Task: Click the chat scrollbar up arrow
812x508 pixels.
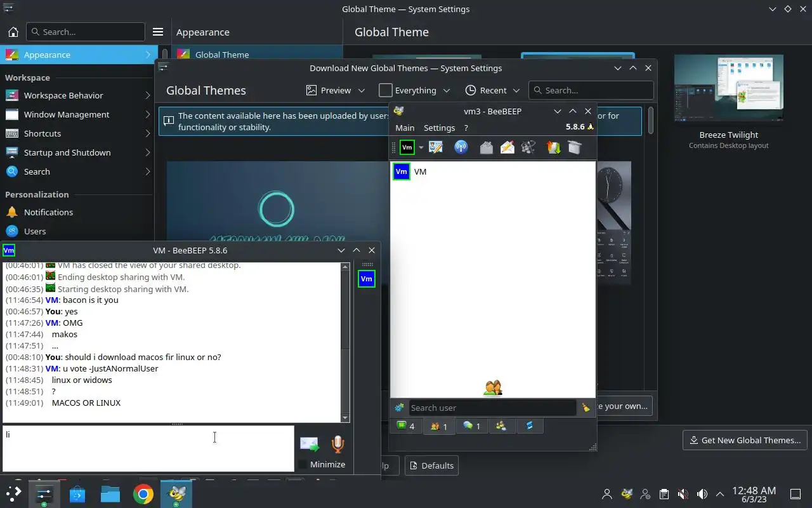Action: [345, 267]
